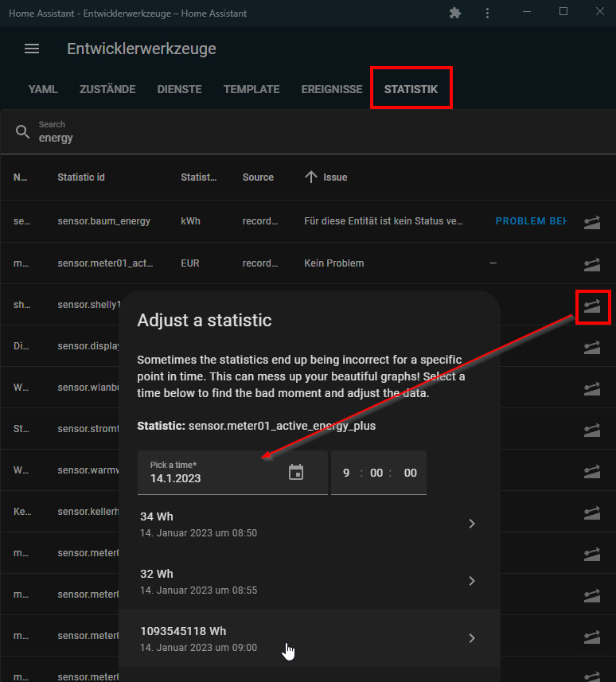Click the red-highlighted adjust statistic icon
This screenshot has width=616, height=682.
pyautogui.click(x=591, y=306)
